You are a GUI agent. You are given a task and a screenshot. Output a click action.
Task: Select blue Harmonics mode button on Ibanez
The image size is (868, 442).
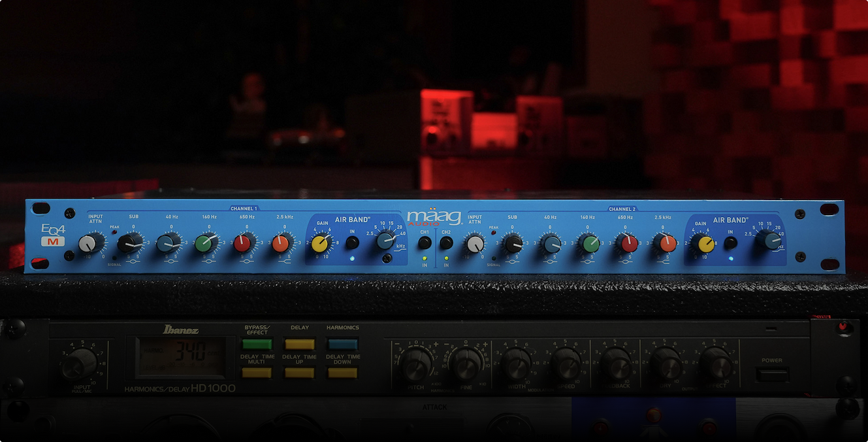[342, 344]
